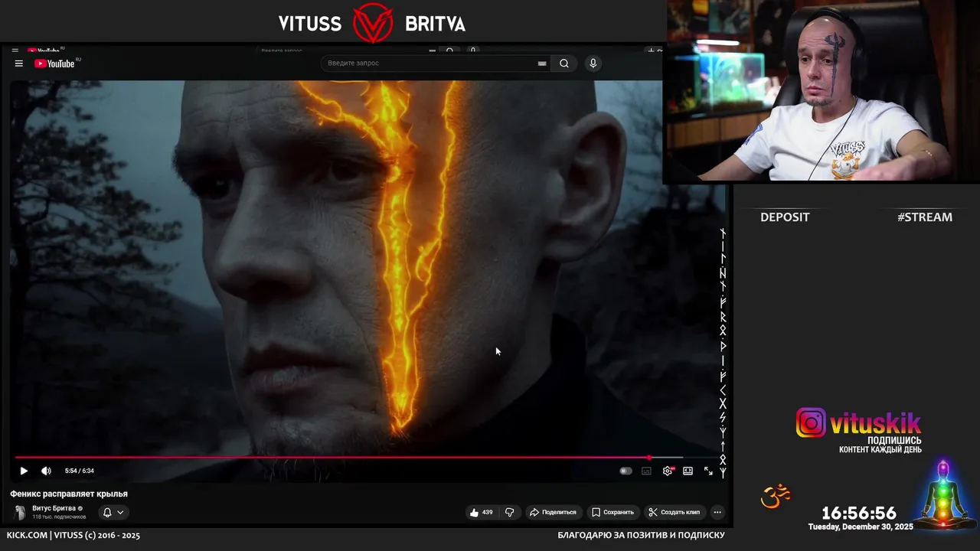Click the 'vituskik' Instagram handle
This screenshot has height=551, width=980.
coord(876,423)
